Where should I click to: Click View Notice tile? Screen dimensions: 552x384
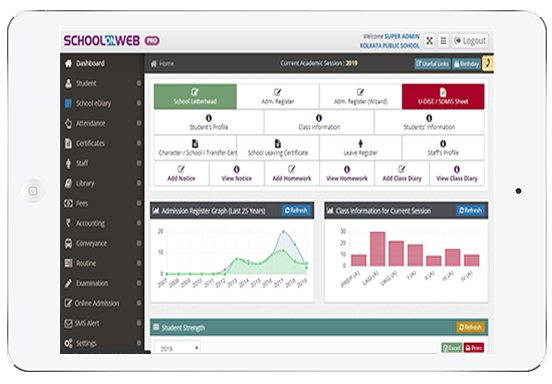pyautogui.click(x=237, y=174)
